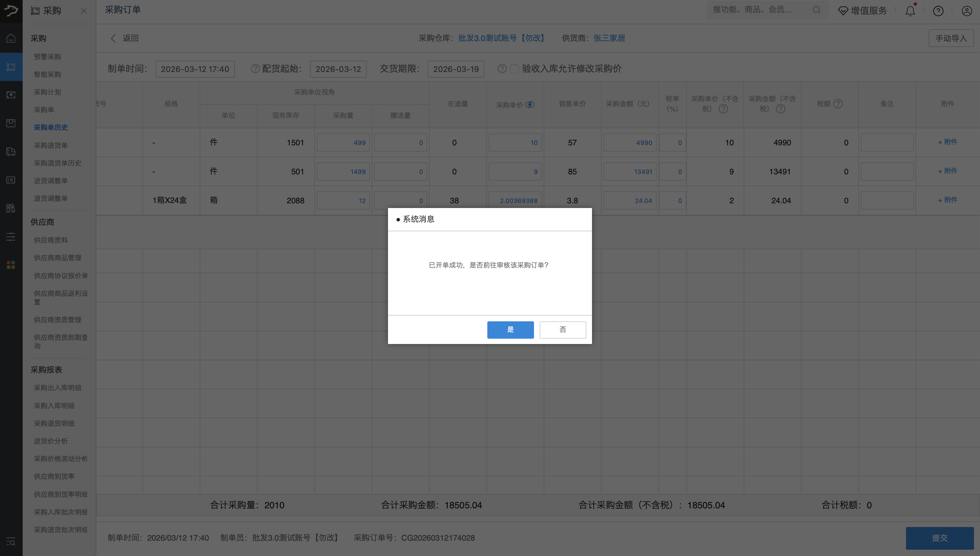This screenshot has height=556, width=980.
Task: Go back using the 返回 chevron
Action: click(113, 38)
